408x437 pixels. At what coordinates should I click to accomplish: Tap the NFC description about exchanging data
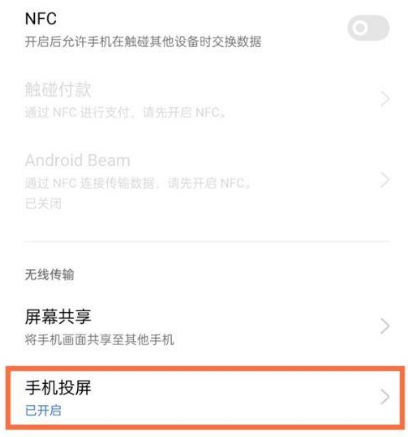pos(143,42)
